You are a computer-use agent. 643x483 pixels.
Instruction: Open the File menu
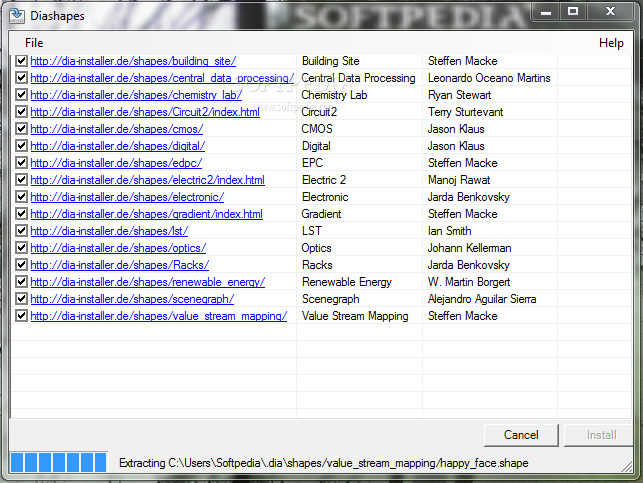tap(34, 43)
